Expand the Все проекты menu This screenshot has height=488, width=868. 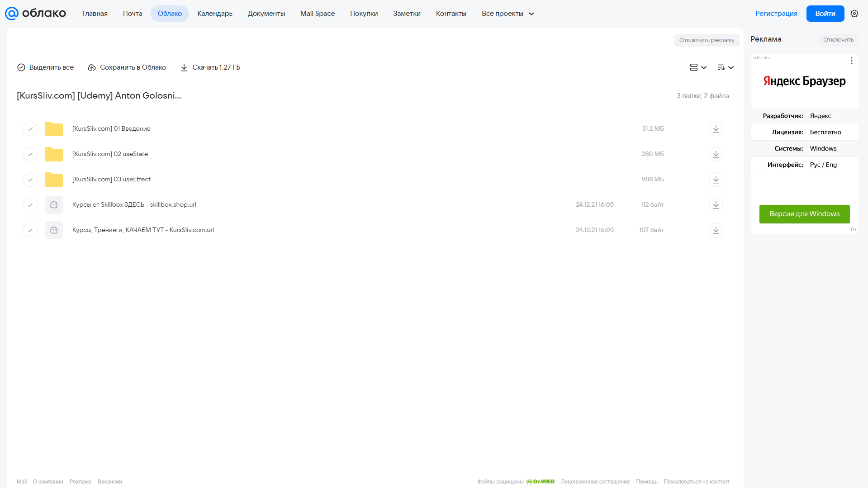[x=508, y=14]
